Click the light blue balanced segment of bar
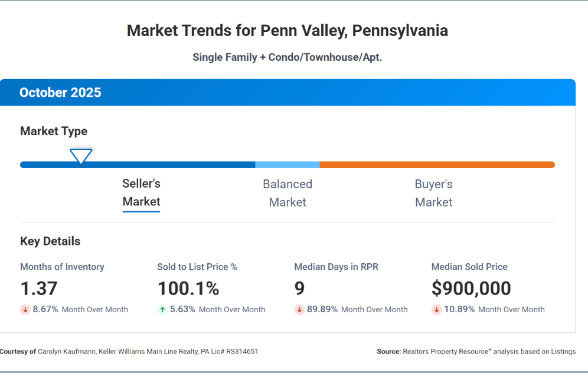 point(288,165)
